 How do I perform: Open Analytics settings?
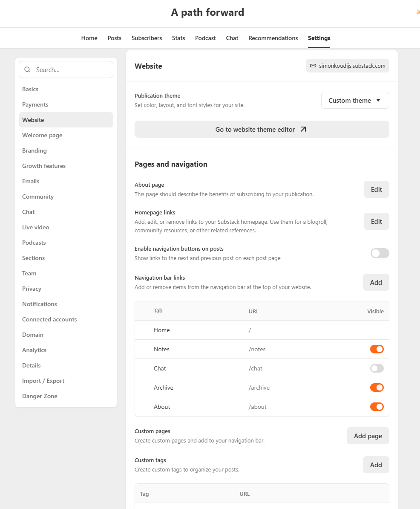[66, 350]
